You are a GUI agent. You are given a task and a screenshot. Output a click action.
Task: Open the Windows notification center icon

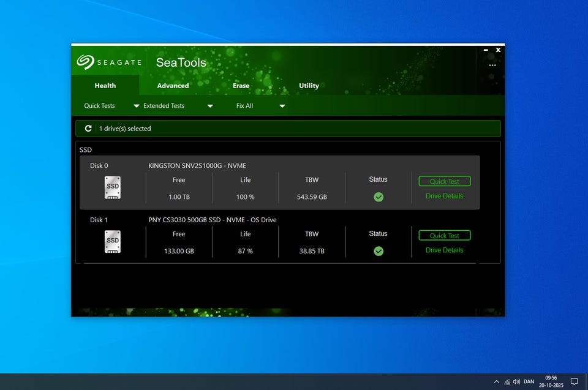pyautogui.click(x=574, y=381)
